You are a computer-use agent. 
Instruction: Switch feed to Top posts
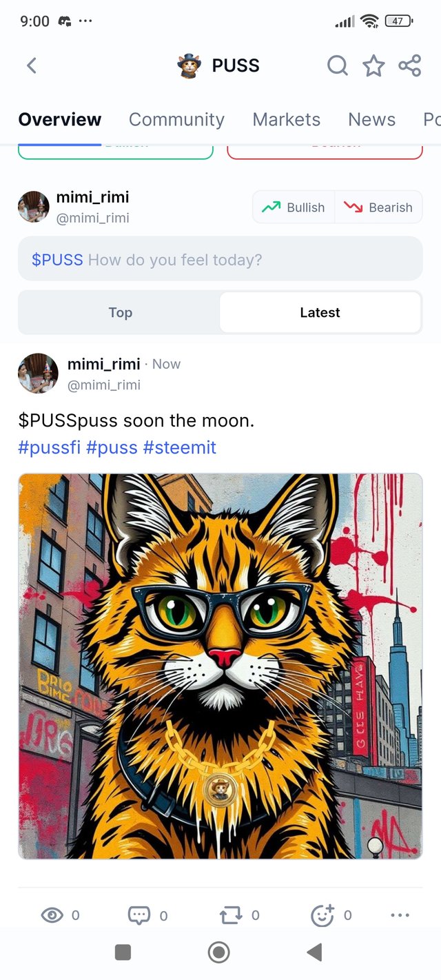(x=120, y=312)
